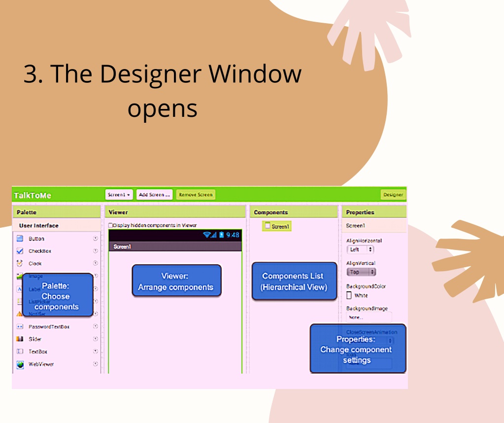This screenshot has width=504, height=423.
Task: Click the Clock label in Palette
Action: pos(35,263)
